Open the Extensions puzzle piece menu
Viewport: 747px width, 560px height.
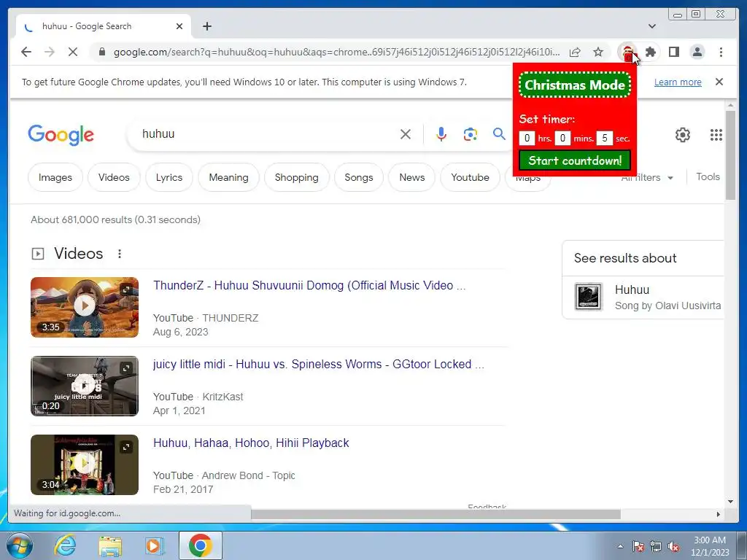(x=650, y=52)
